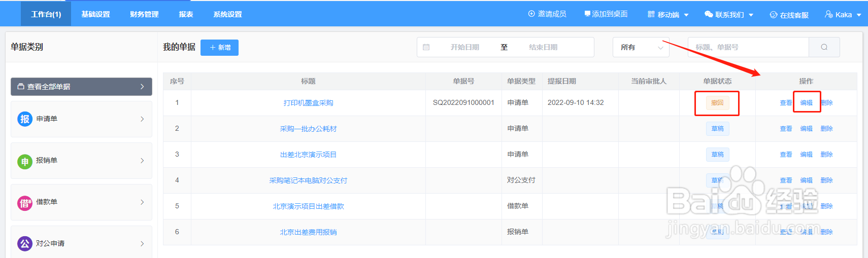Open the 联系我们 dropdown arrow
The height and width of the screenshot is (258, 868).
[751, 15]
